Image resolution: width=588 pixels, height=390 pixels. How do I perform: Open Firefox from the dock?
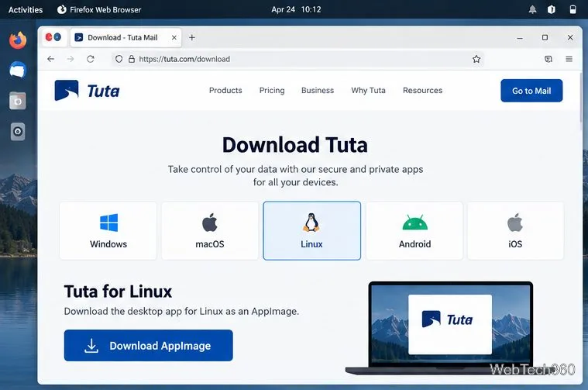click(18, 40)
